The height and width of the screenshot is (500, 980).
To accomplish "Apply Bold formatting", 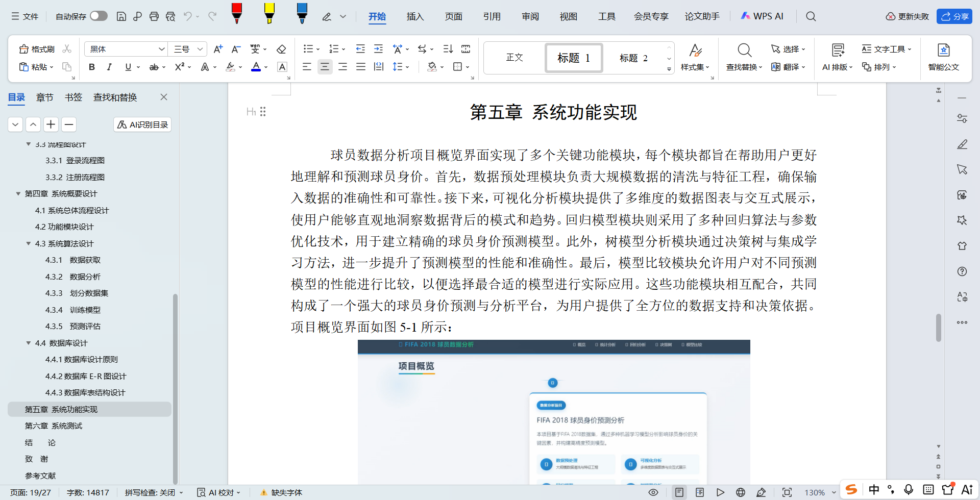I will click(92, 67).
